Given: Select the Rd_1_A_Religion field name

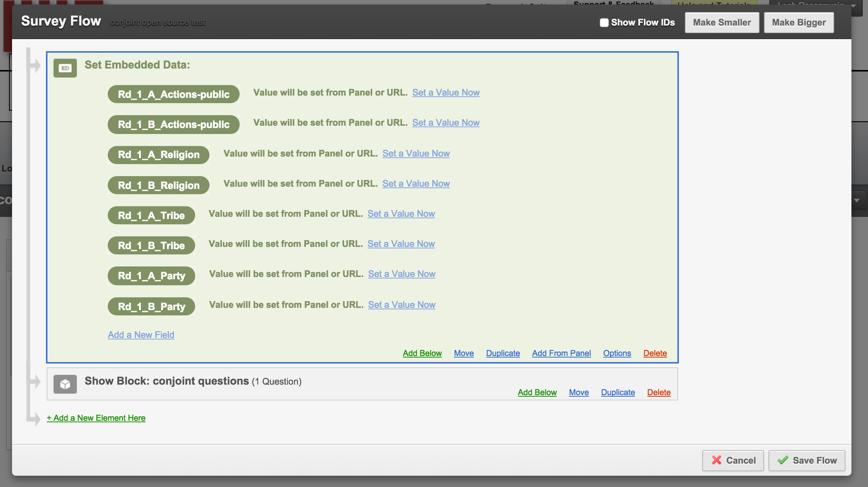Looking at the screenshot, I should point(159,155).
